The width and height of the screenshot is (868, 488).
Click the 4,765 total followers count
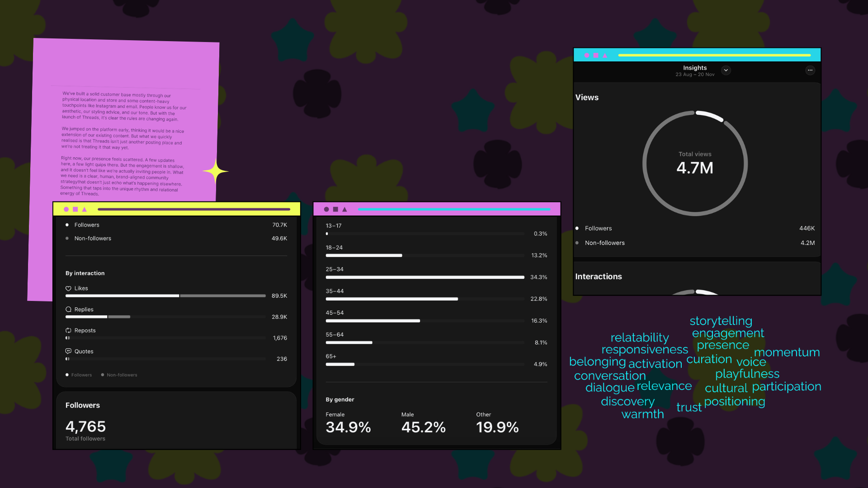[85, 427]
